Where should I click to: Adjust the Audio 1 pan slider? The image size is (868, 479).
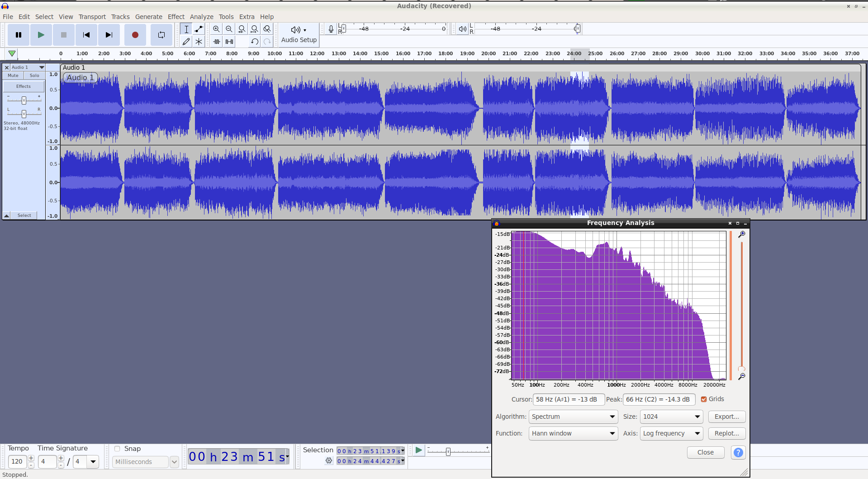[24, 114]
